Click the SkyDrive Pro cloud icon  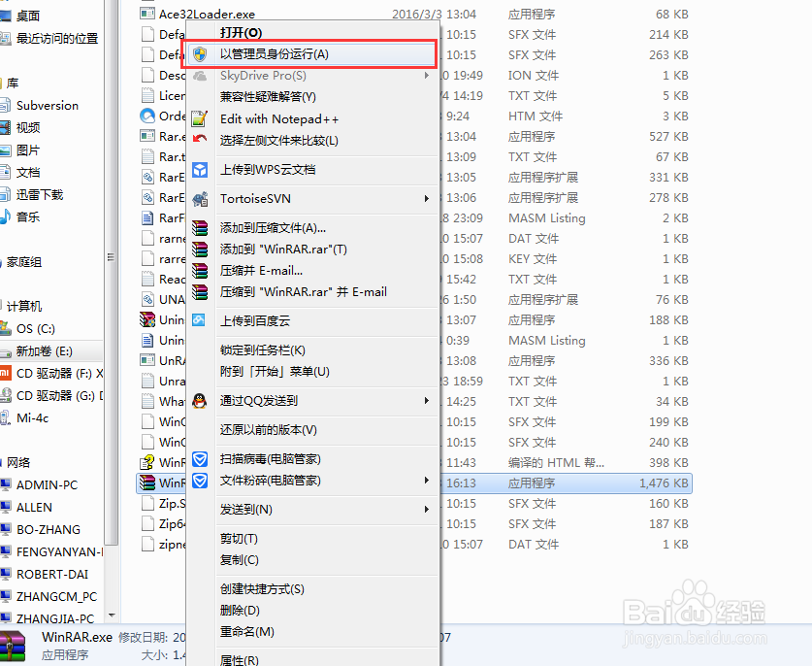pyautogui.click(x=200, y=76)
